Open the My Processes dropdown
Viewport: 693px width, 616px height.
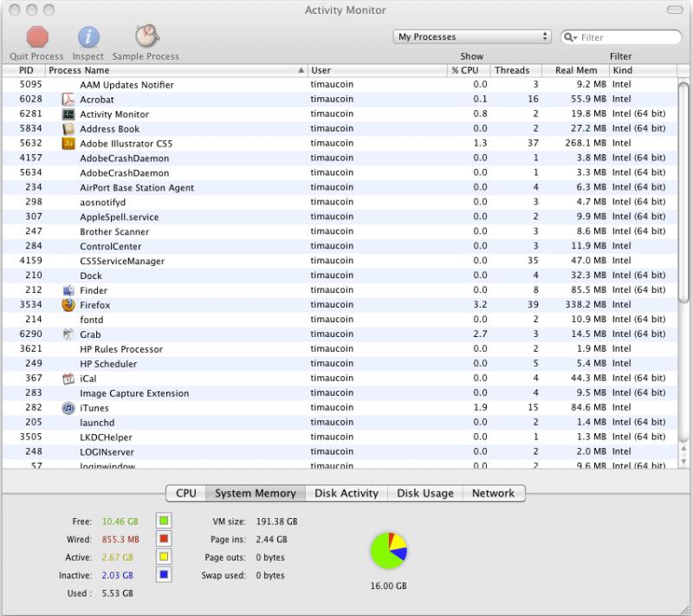click(x=472, y=36)
